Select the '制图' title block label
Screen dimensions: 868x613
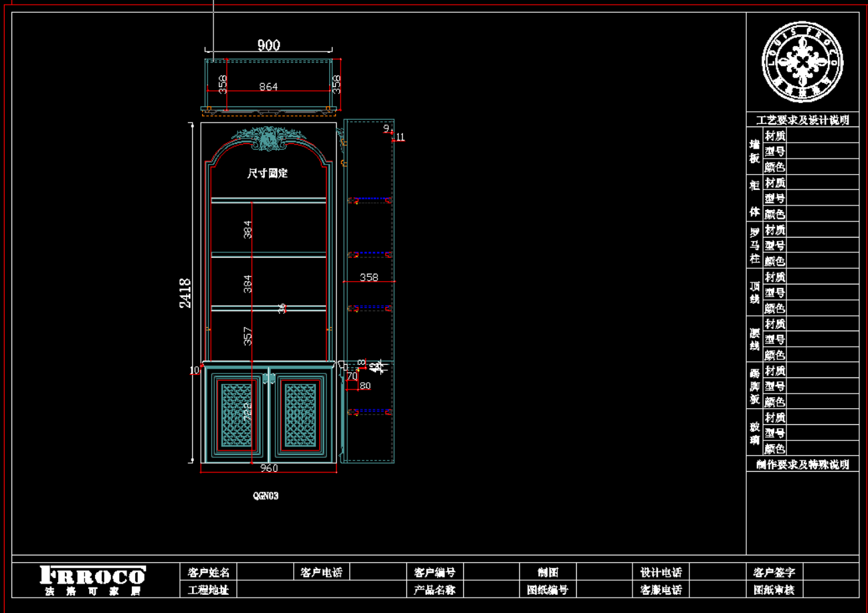[x=547, y=572]
